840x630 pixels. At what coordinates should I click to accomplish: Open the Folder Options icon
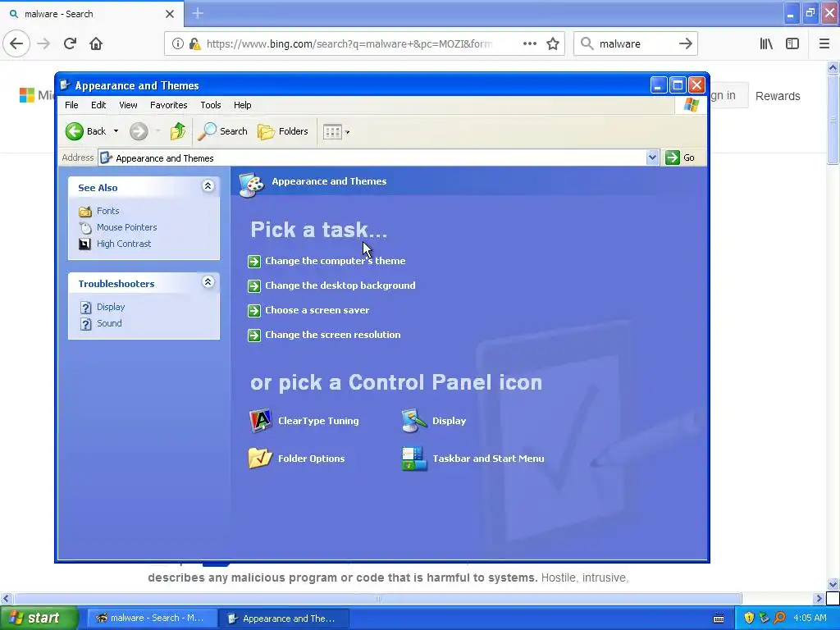[260, 459]
